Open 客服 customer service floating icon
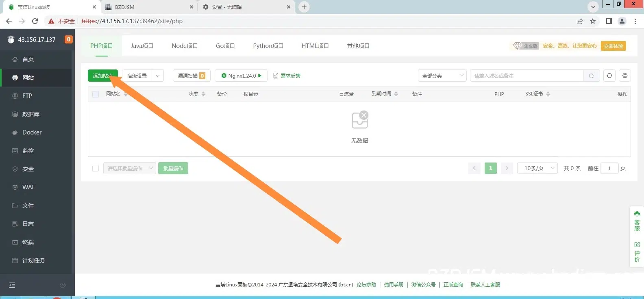The image size is (644, 299). coord(637,221)
